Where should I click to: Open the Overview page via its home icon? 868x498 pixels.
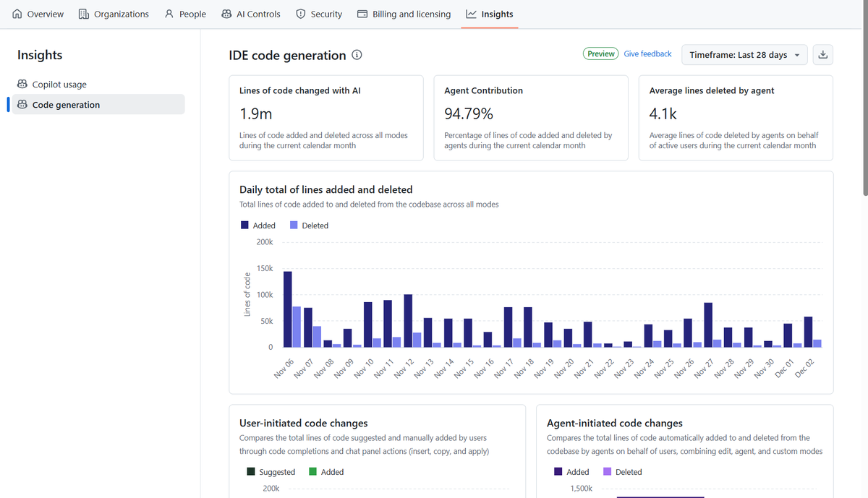pyautogui.click(x=17, y=14)
